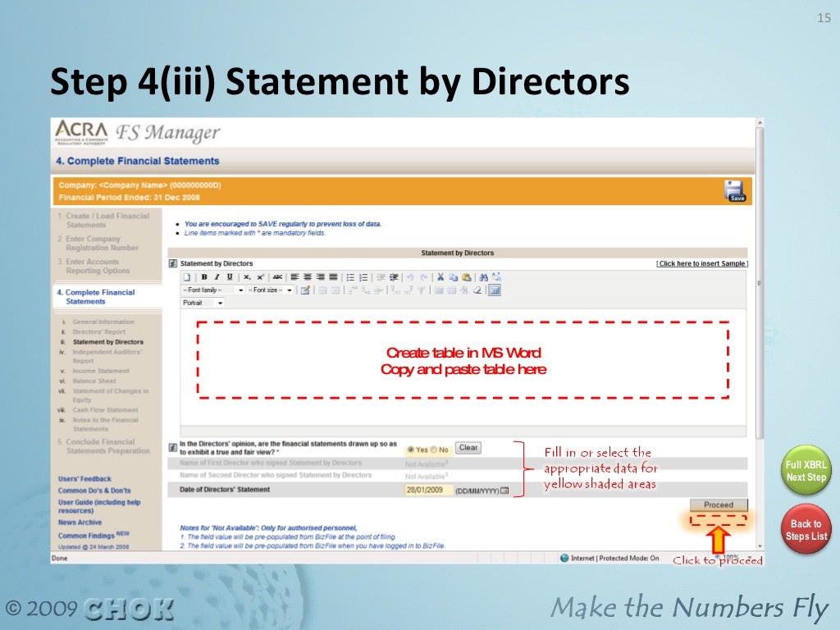
Task: Select Statement by Directors sub-step in sidebar
Action: pos(108,342)
